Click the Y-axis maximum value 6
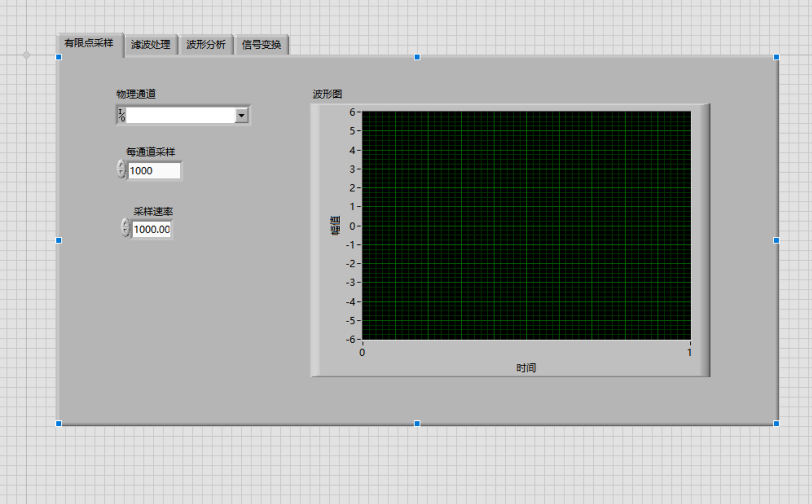The image size is (812, 504). point(352,112)
